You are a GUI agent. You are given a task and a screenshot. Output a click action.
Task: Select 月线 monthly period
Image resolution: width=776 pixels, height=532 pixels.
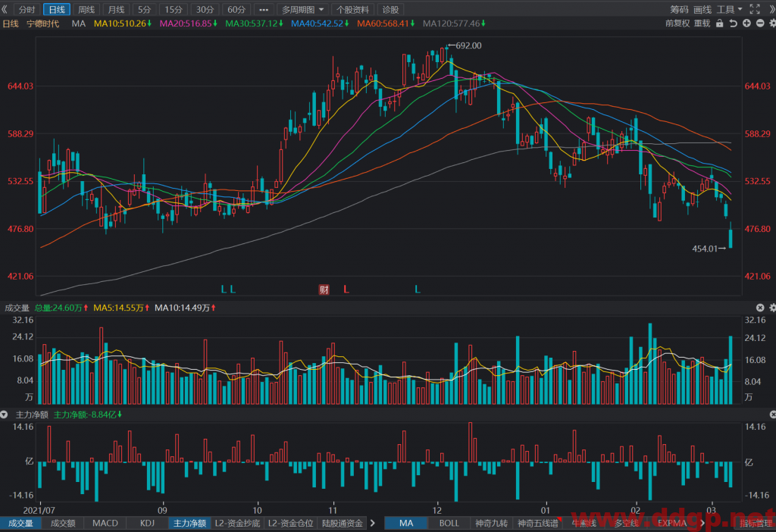(x=116, y=9)
